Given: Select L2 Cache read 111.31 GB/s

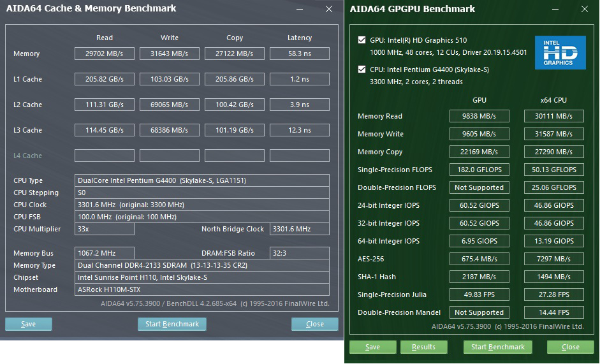Looking at the screenshot, I should 105,105.
